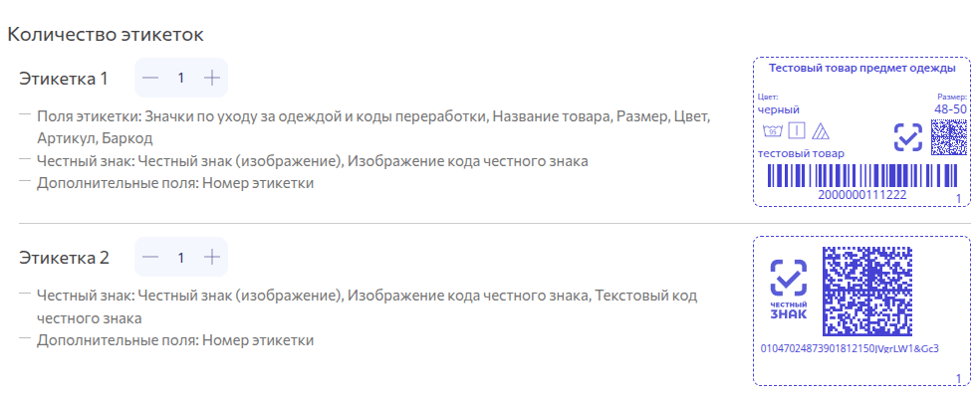Increase quantity for Этикетка 1
This screenshot has height=401, width=980.
tap(211, 78)
